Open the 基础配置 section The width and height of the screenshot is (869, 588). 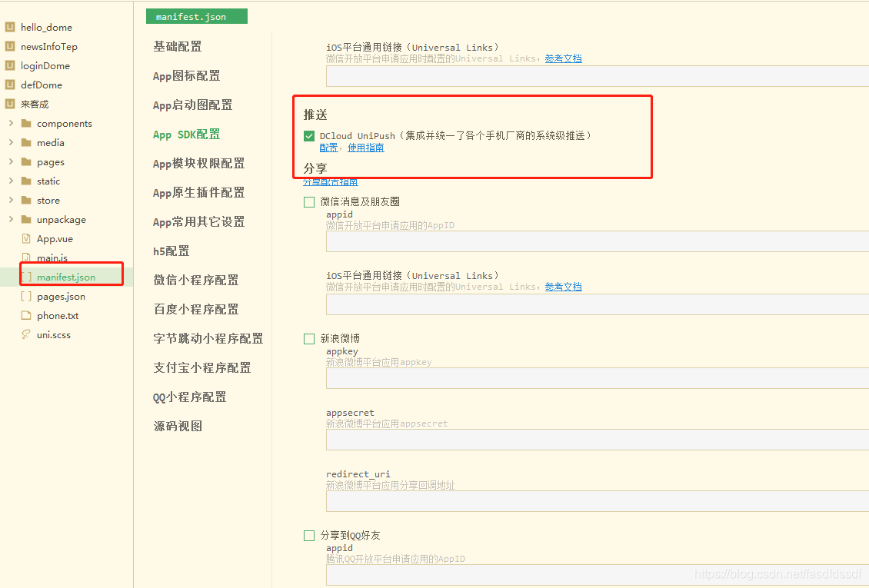pos(178,47)
